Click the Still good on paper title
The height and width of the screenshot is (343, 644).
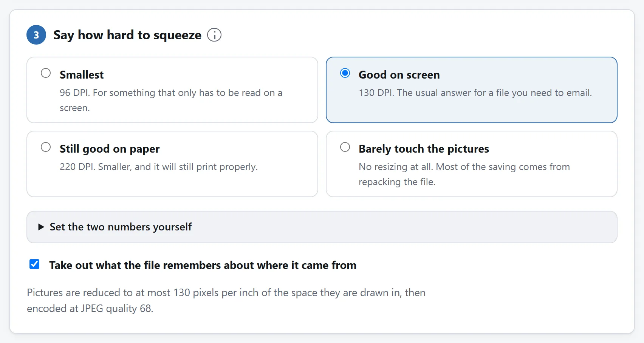coord(110,149)
